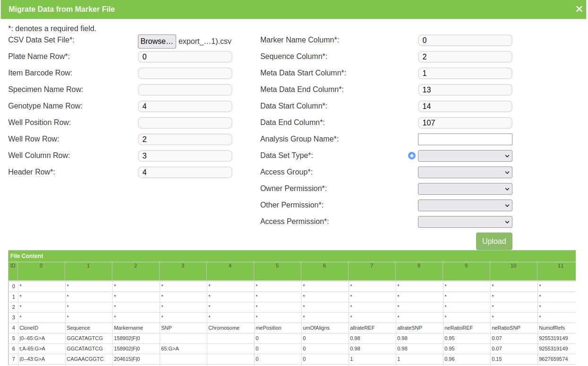This screenshot has height=366, width=588.
Task: Select column 5 header in File Content
Action: click(277, 266)
